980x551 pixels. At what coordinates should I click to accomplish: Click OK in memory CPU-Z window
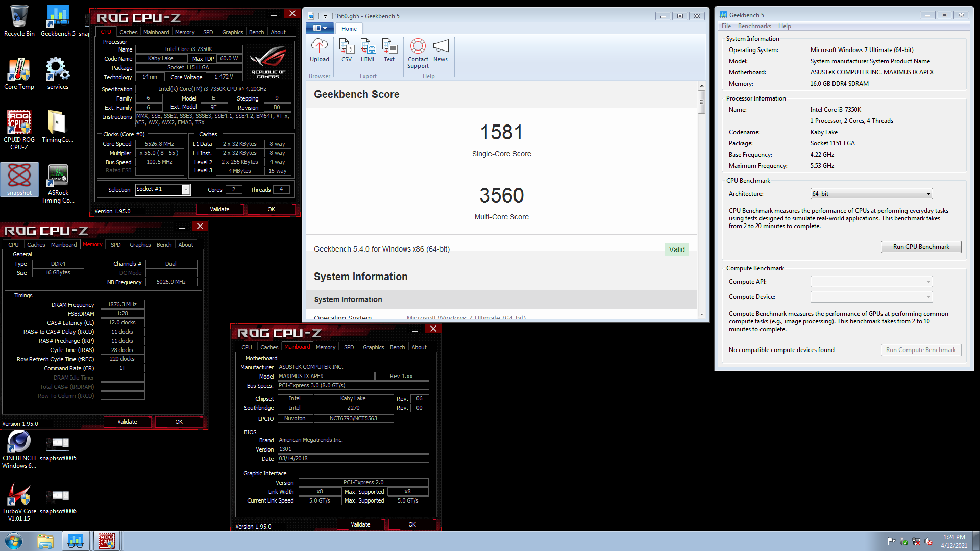coord(179,422)
